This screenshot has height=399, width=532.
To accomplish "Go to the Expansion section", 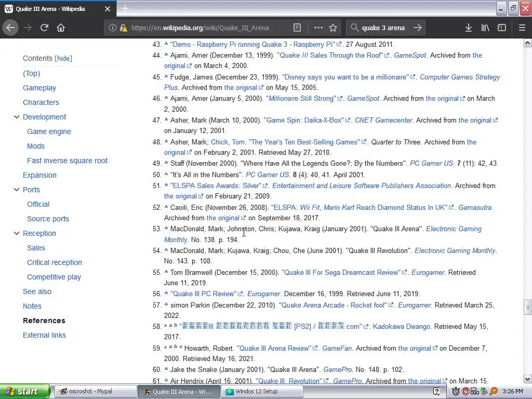I will (39, 176).
